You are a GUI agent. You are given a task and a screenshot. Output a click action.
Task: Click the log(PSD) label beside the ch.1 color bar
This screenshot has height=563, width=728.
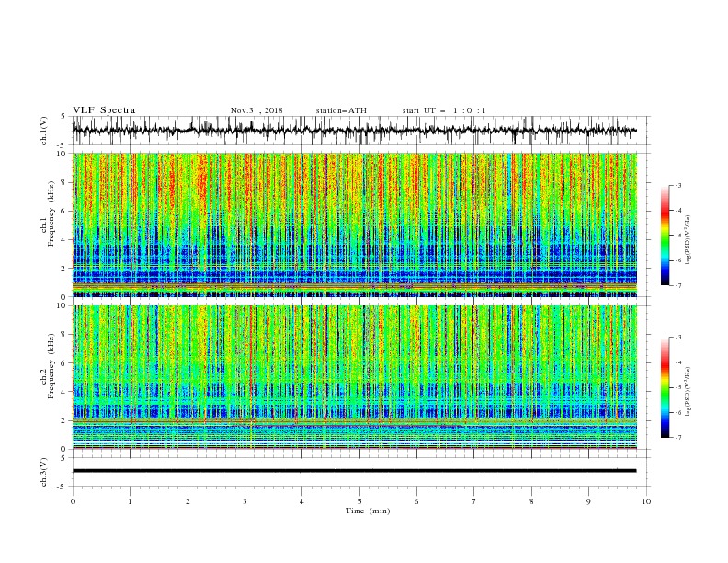click(x=688, y=240)
